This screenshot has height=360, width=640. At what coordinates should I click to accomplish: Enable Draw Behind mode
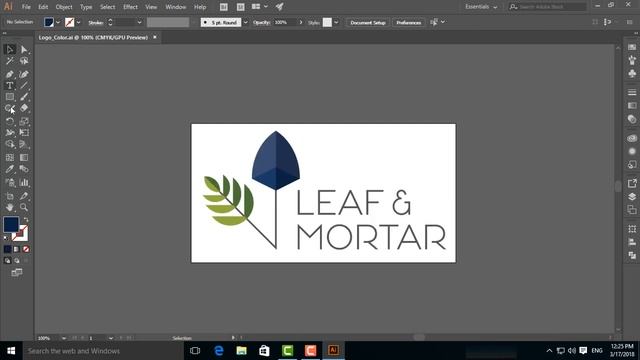(x=17, y=260)
